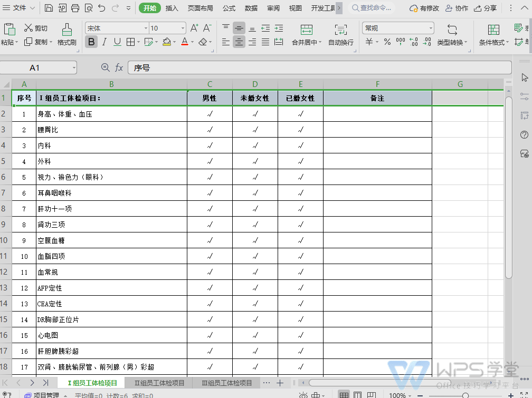Click the Align Left icon

coord(226,42)
